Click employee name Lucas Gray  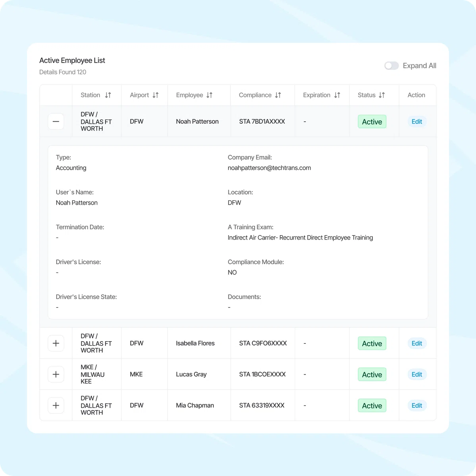click(191, 374)
